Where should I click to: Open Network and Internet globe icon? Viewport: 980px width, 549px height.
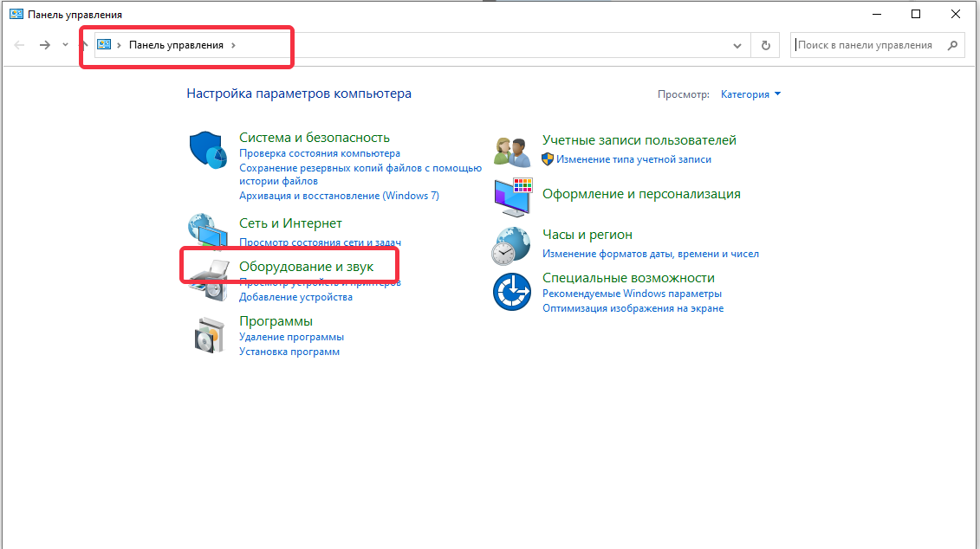[x=208, y=232]
